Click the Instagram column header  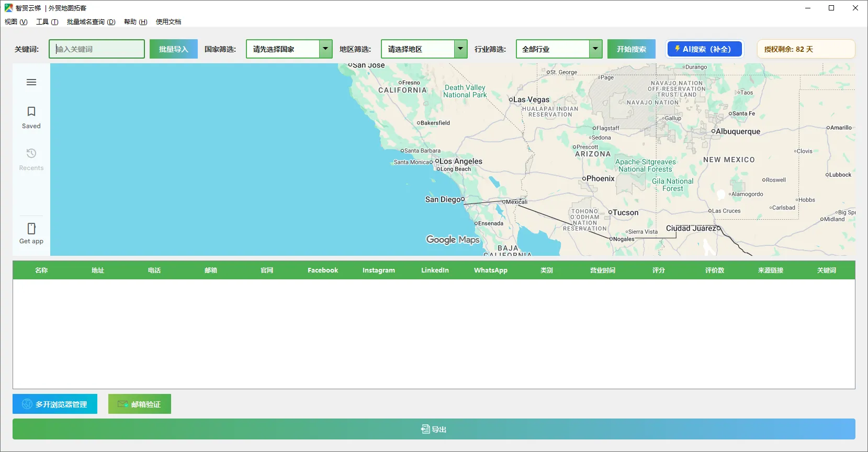(379, 270)
